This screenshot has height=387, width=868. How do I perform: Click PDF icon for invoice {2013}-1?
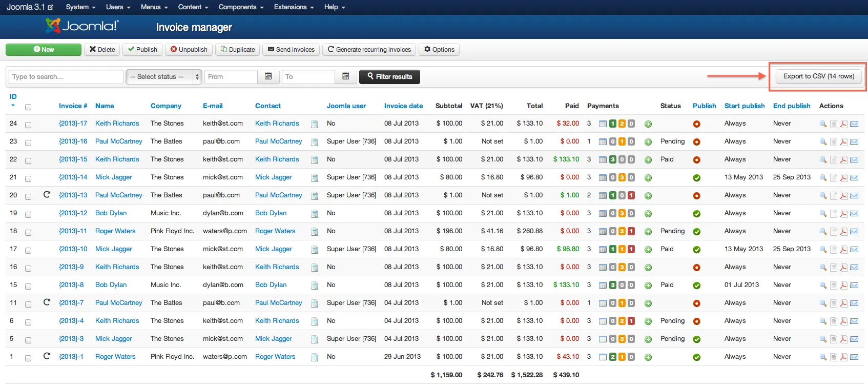coord(843,357)
